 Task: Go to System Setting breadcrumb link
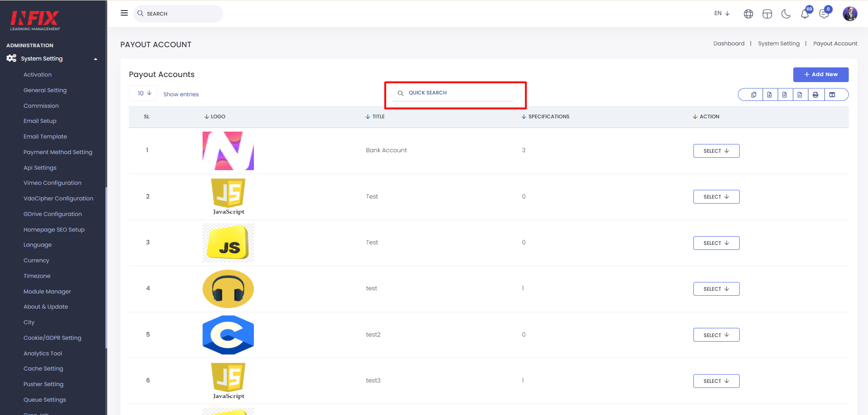[x=779, y=44]
